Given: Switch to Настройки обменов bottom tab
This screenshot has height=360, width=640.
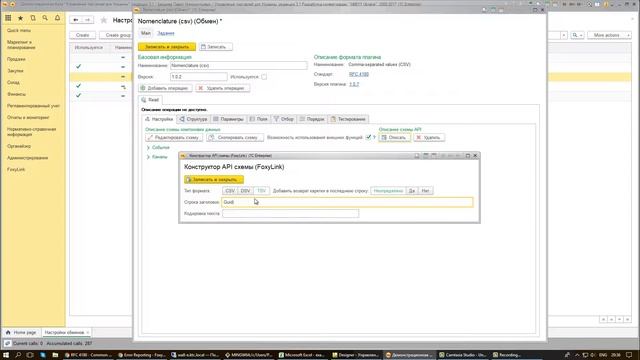Looking at the screenshot, I should [66, 333].
